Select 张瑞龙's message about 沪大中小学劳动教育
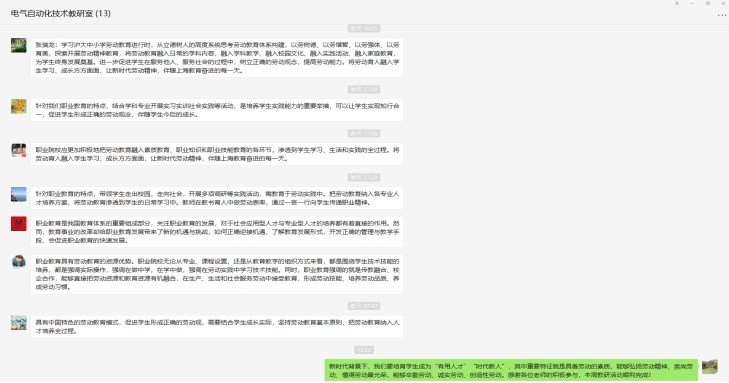Screen dimensions: 729x383 pyautogui.click(x=217, y=58)
